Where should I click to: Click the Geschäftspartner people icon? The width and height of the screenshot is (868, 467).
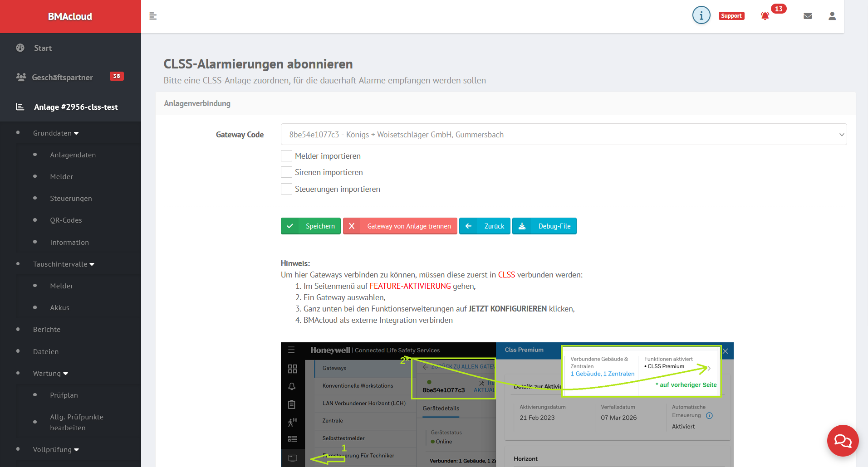point(21,77)
